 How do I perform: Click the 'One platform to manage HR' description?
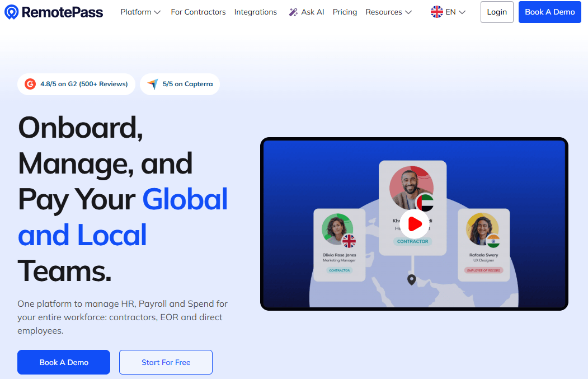(x=123, y=317)
